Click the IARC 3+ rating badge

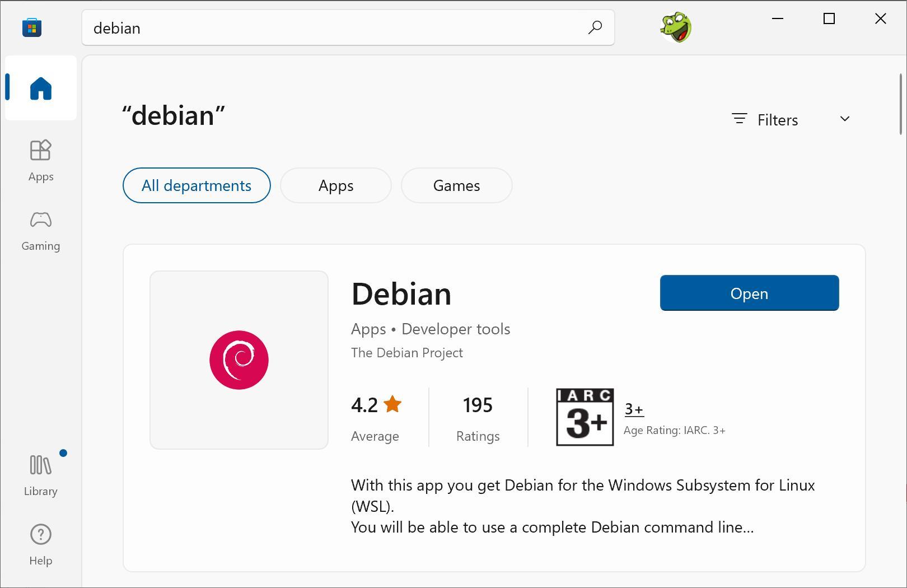585,417
